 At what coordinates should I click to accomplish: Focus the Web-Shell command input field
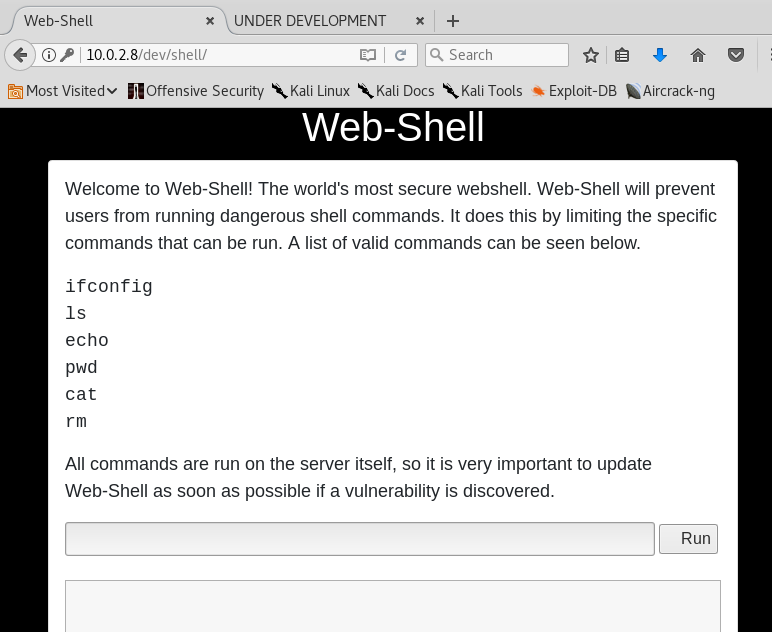click(x=360, y=538)
